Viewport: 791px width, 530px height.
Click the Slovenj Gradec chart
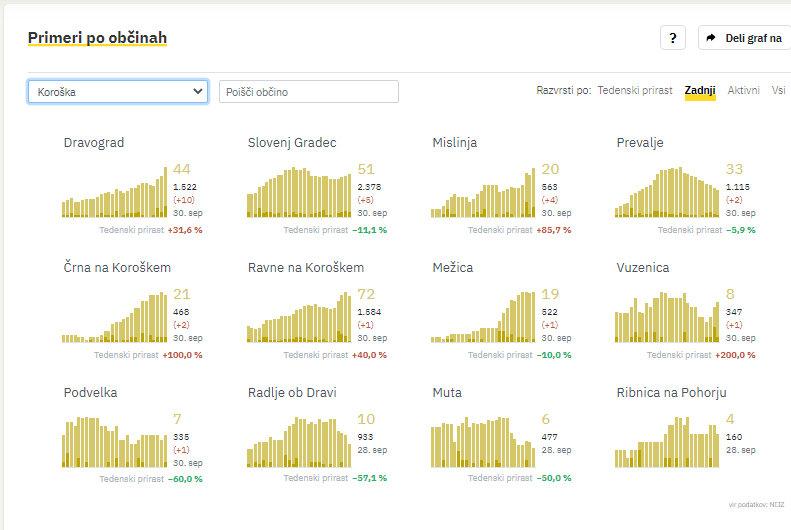point(299,192)
